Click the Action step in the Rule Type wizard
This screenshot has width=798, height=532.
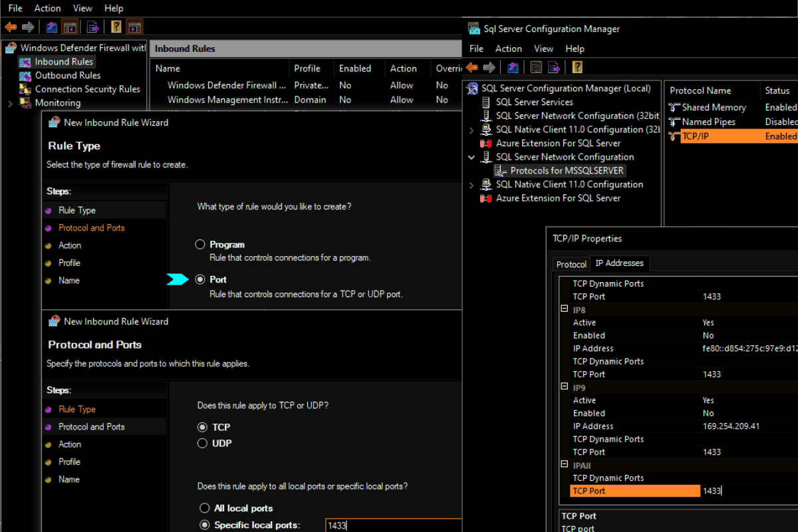[70, 245]
